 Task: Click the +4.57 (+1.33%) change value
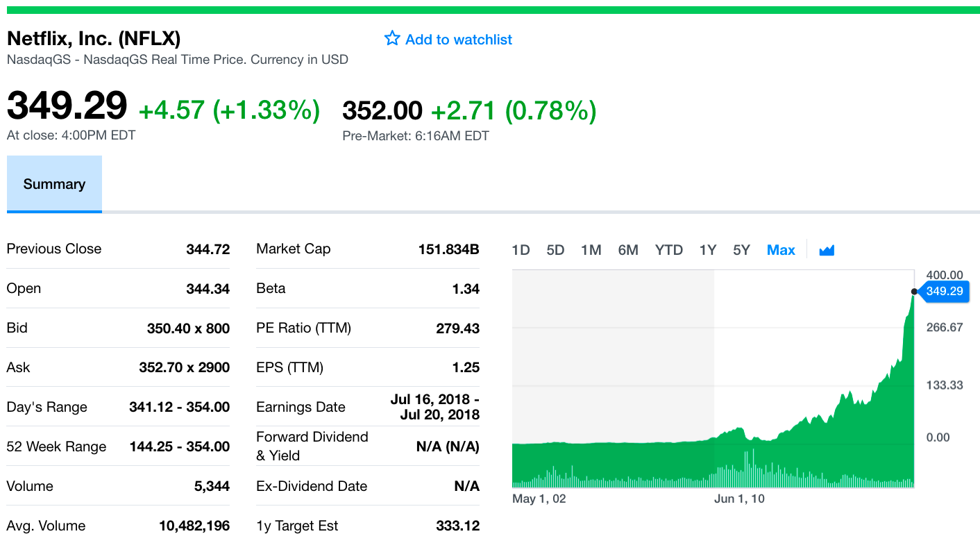(x=229, y=110)
